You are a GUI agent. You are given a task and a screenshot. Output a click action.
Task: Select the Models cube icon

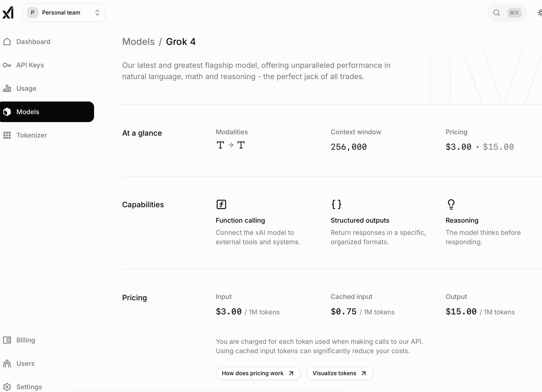point(7,112)
